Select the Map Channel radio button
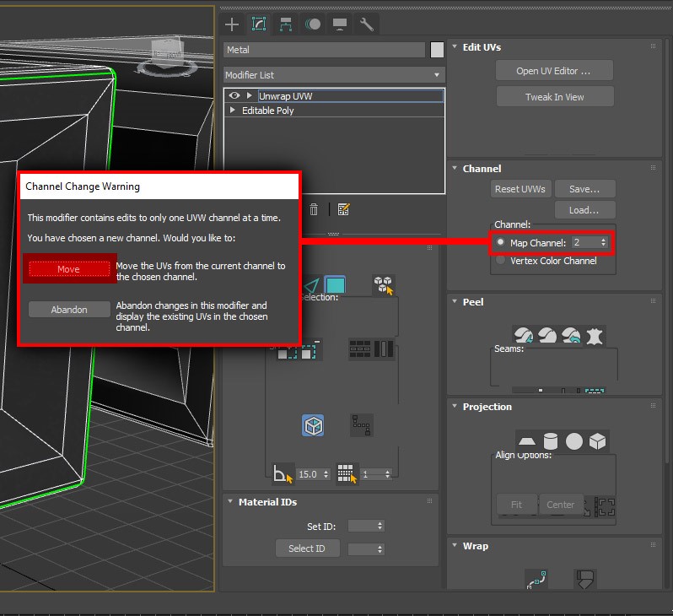 500,242
